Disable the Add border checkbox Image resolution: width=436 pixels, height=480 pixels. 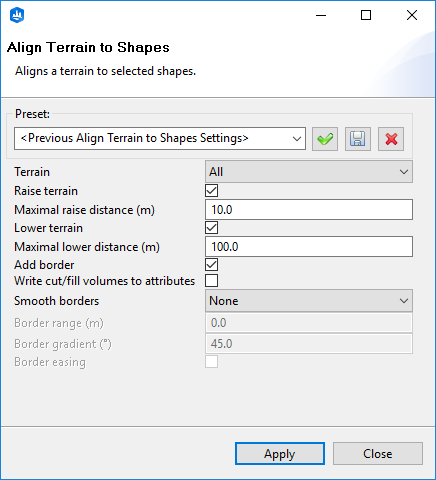tap(212, 265)
